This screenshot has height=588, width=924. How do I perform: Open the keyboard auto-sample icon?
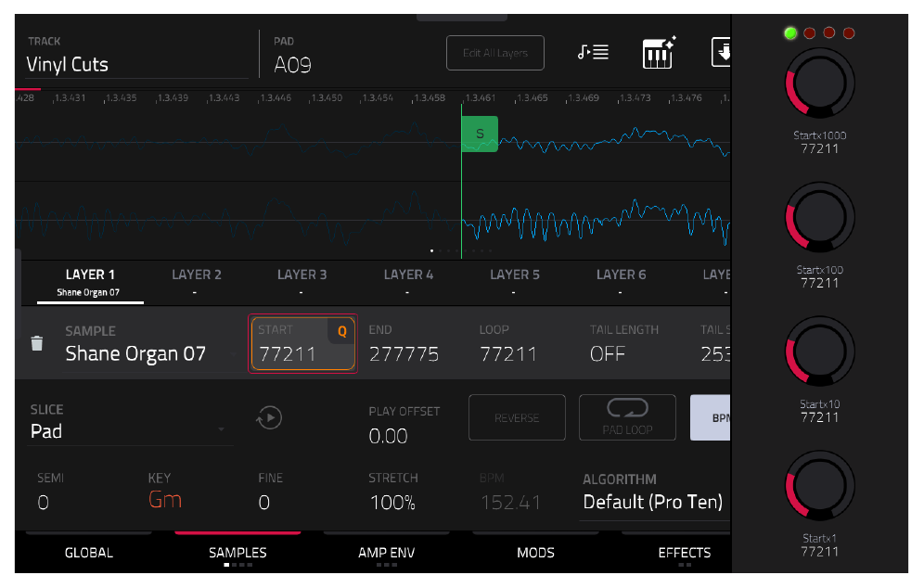659,53
